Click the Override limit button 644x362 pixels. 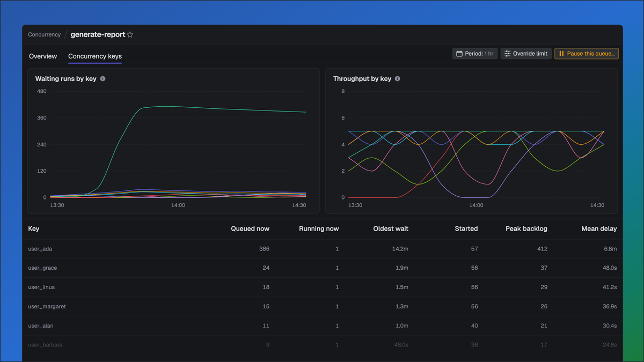pyautogui.click(x=526, y=54)
